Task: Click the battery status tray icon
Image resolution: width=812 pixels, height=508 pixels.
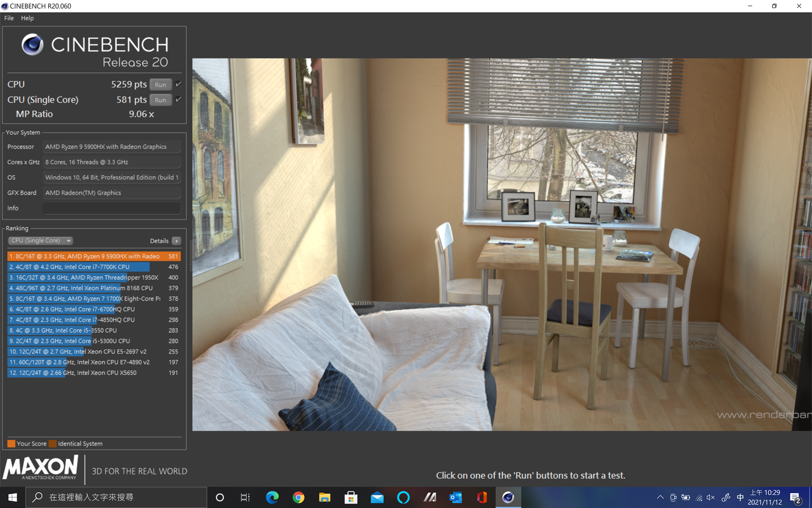Action: [x=686, y=497]
